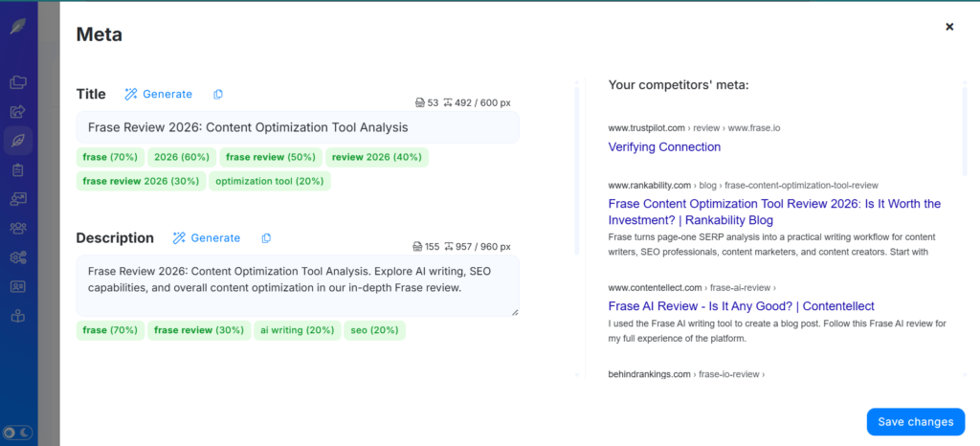Click the 'frase (70%)' tag under Title
Screen dimensions: 980x446
pos(110,157)
